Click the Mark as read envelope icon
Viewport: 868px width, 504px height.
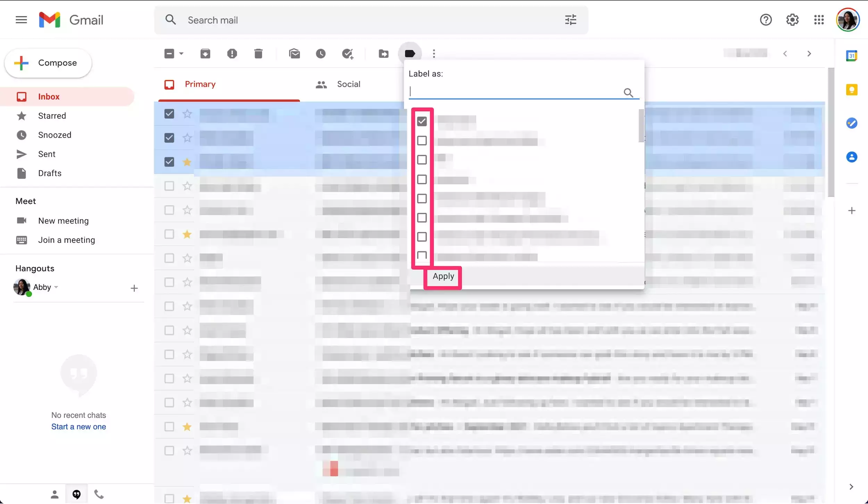pos(294,54)
